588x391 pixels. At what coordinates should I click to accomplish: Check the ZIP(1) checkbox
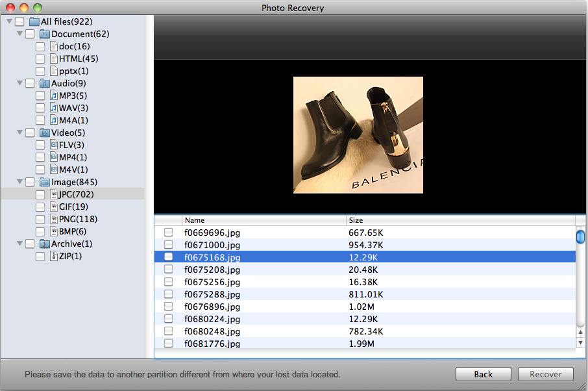coord(40,257)
